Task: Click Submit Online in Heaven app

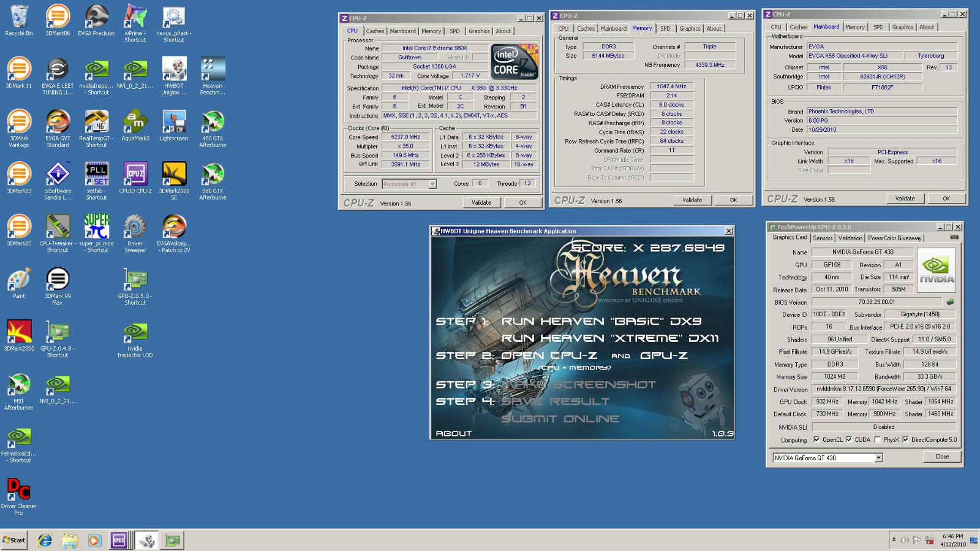Action: (x=560, y=419)
